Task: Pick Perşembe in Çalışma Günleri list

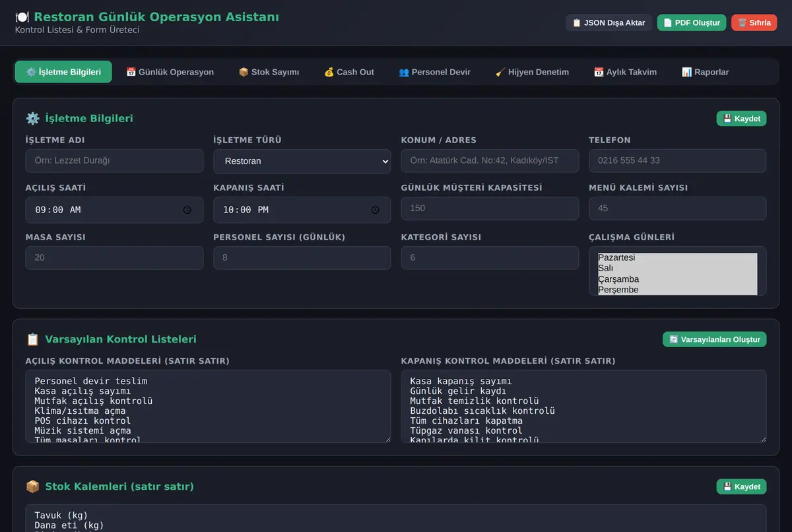Action: pos(677,290)
